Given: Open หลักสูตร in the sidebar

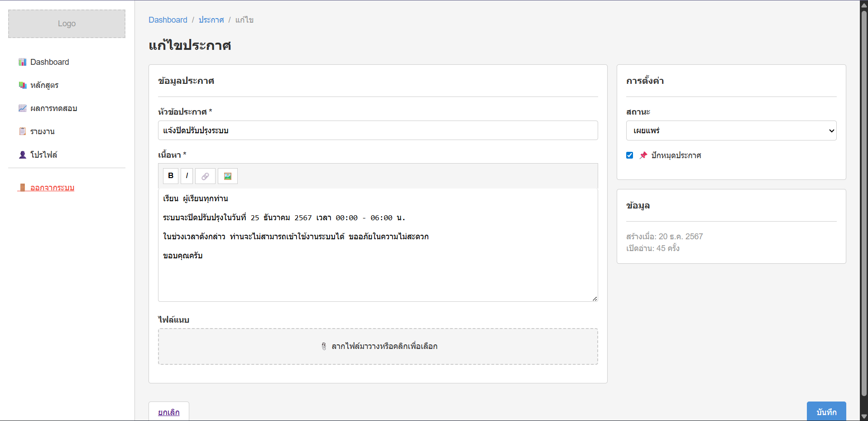Looking at the screenshot, I should [x=44, y=85].
